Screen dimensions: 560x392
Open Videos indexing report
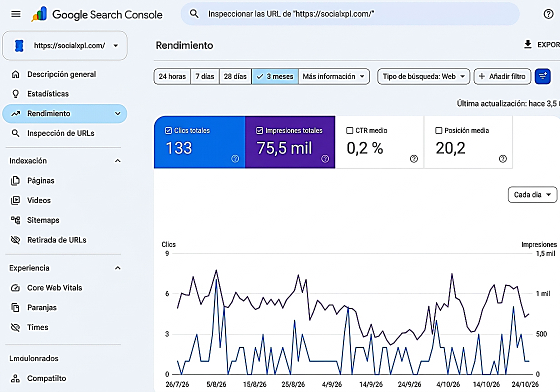coord(64,200)
